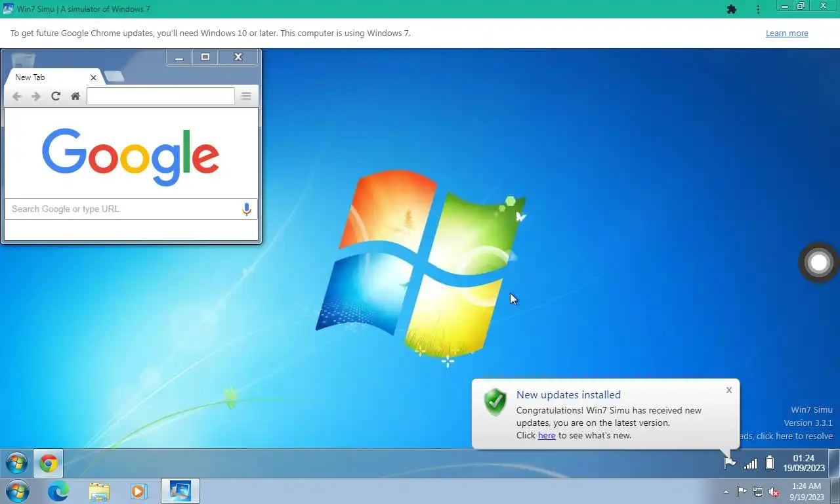This screenshot has height=504, width=840.
Task: Dismiss the New updates installed balloon
Action: pyautogui.click(x=728, y=390)
